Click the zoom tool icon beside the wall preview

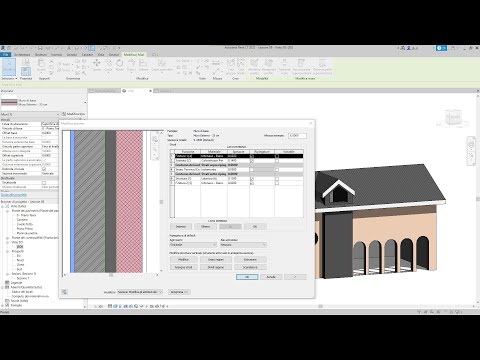pos(155,149)
